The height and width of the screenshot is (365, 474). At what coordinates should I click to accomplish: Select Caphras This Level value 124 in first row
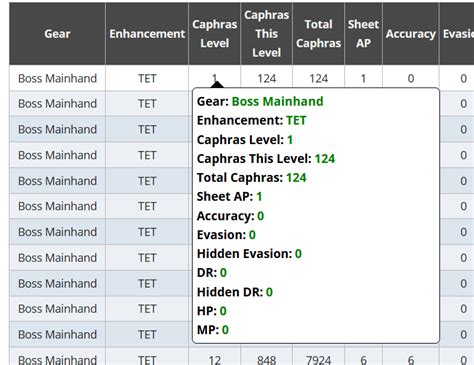(x=266, y=78)
